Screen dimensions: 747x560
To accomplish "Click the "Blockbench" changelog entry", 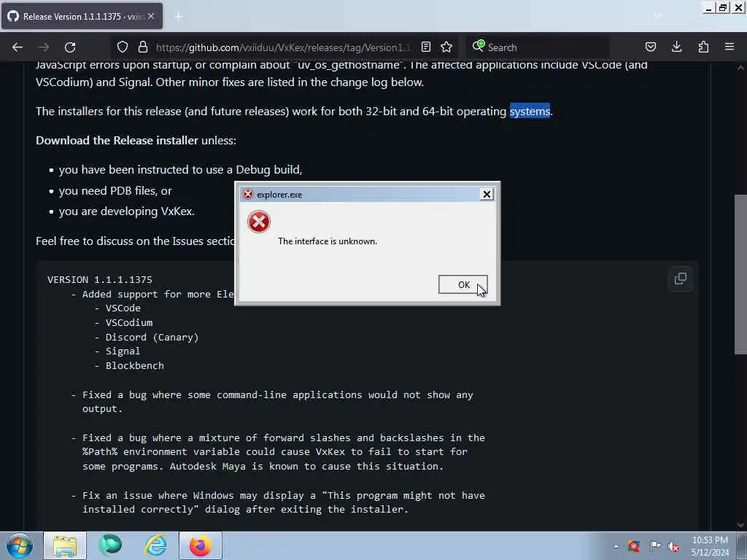I will 135,366.
